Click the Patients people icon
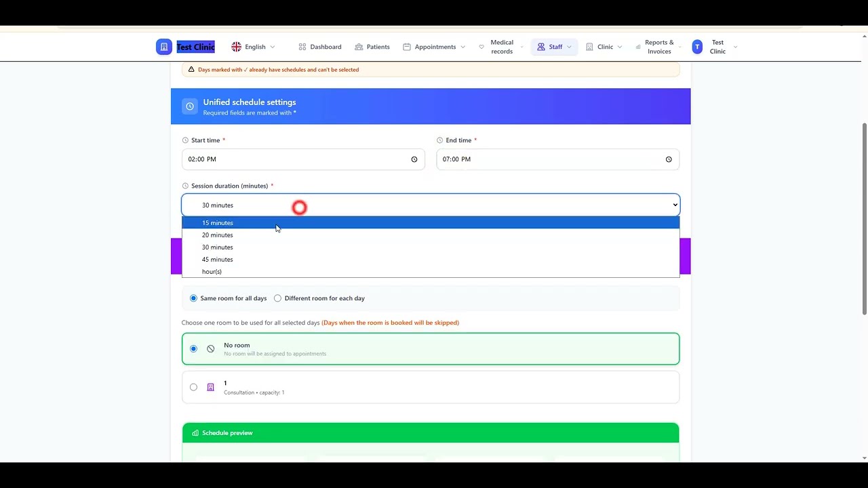 (359, 47)
